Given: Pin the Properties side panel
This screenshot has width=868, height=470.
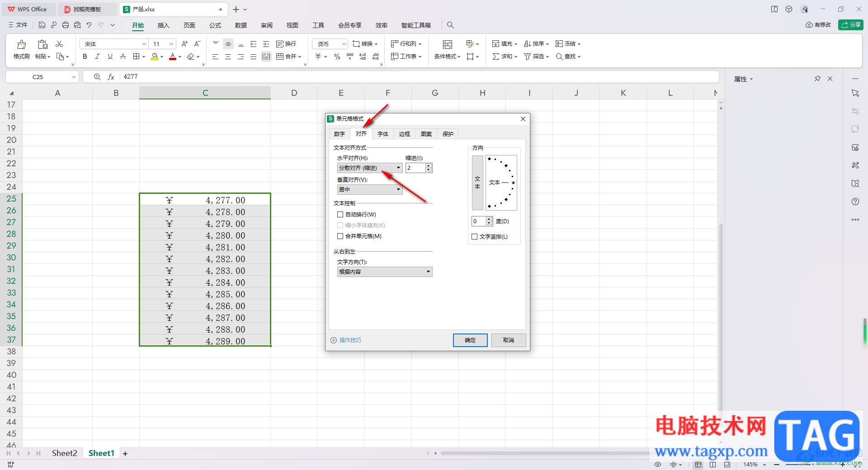Looking at the screenshot, I should coord(817,79).
